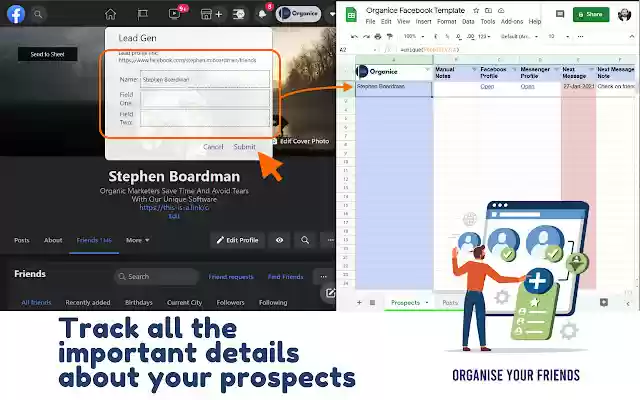Click search magnifier button beside Edit Profile
Screen dimensions: 640x400
pyautogui.click(x=305, y=240)
